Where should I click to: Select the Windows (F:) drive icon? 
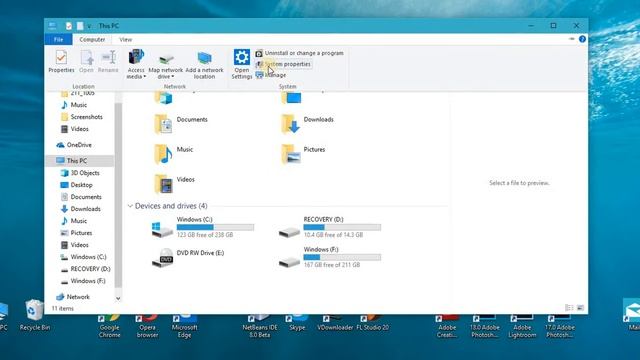(289, 262)
